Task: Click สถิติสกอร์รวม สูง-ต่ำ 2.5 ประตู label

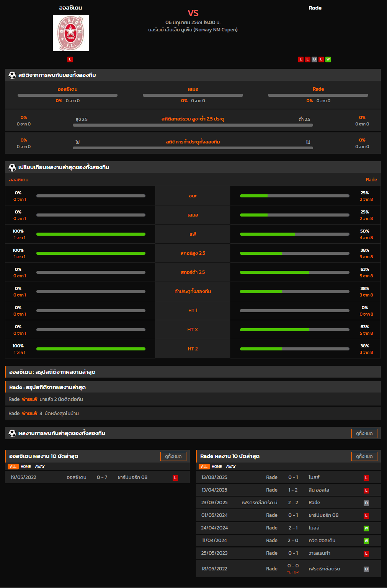Action: pos(193,119)
